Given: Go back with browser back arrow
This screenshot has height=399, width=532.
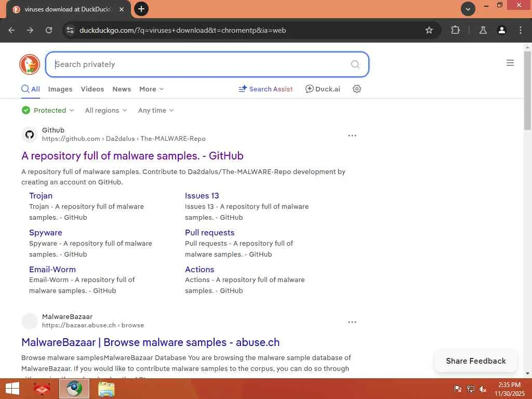Looking at the screenshot, I should pos(11,30).
